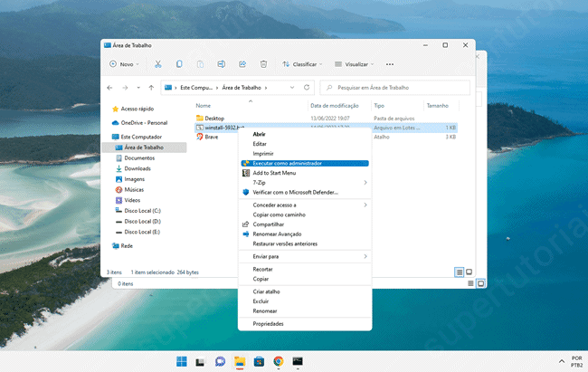The image size is (588, 372).
Task: Click the Copy icon in toolbar
Action: click(x=179, y=64)
